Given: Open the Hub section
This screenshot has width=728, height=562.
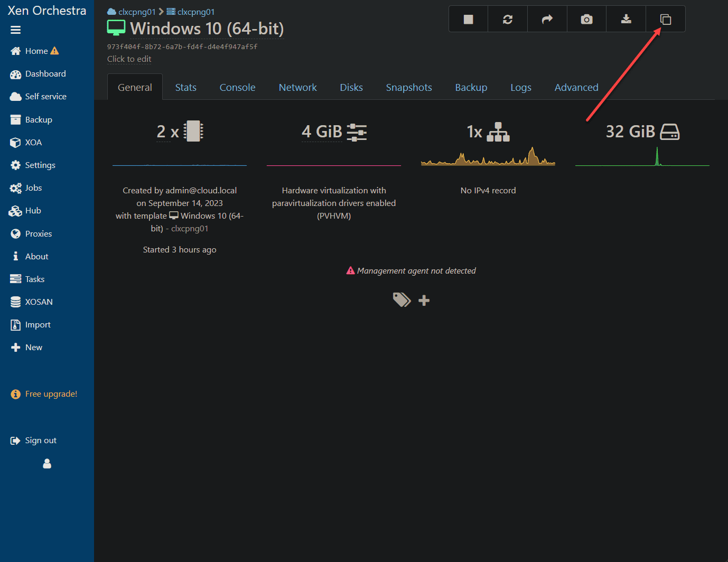Looking at the screenshot, I should click(x=25, y=211).
